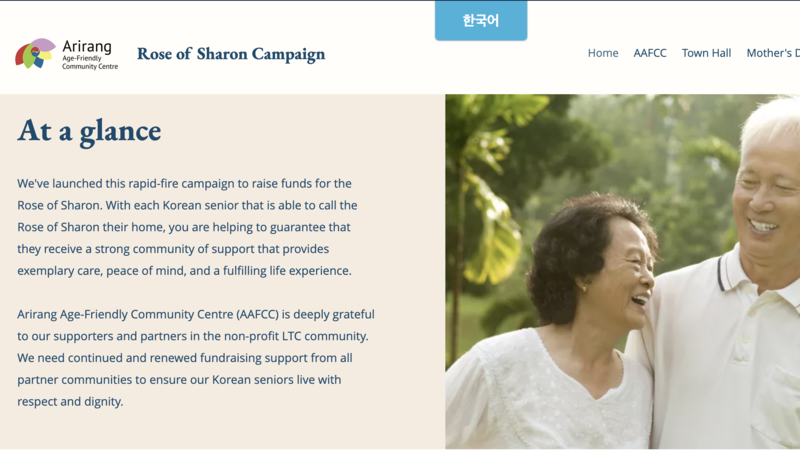This screenshot has width=800, height=450.
Task: Select the partially visible Mother's Day link
Action: [x=773, y=53]
